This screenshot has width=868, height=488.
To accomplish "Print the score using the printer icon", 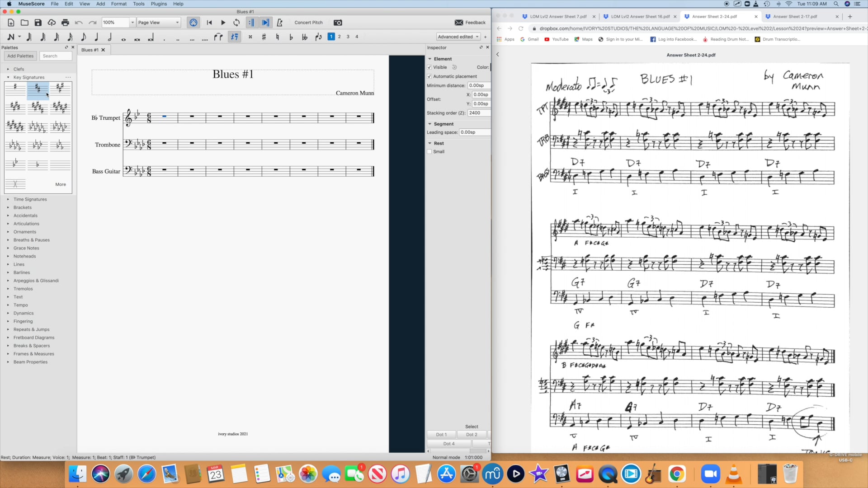I will (x=65, y=23).
